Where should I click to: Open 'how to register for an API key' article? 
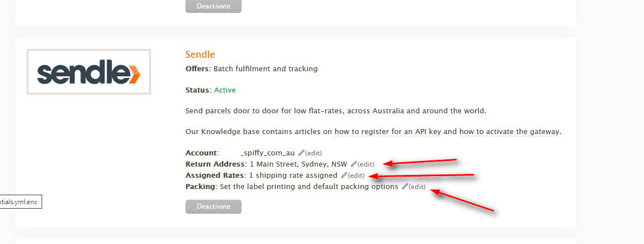click(387, 132)
